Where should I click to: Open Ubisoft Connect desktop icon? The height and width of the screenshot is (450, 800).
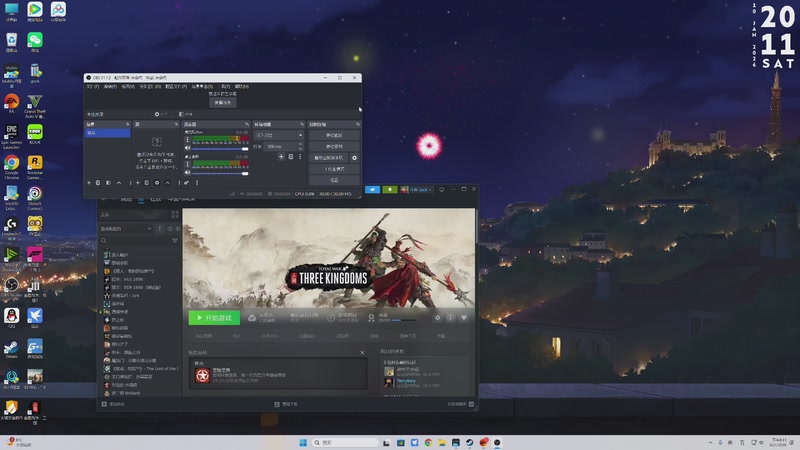[x=35, y=198]
